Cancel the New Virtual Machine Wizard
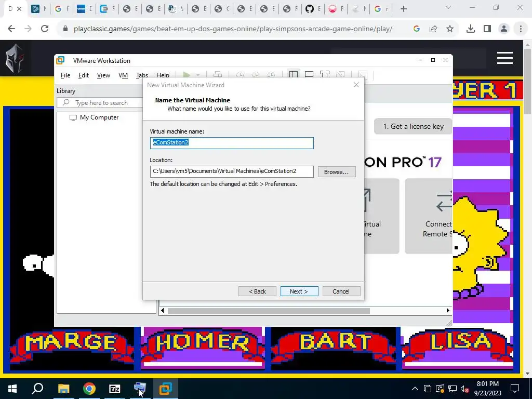Viewport: 532px width, 399px height. pos(341,291)
